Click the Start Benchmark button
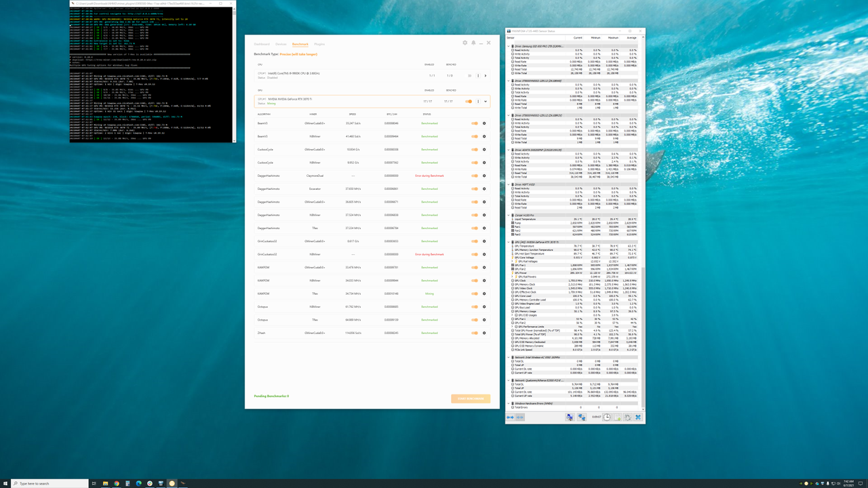This screenshot has width=868, height=488. [471, 399]
